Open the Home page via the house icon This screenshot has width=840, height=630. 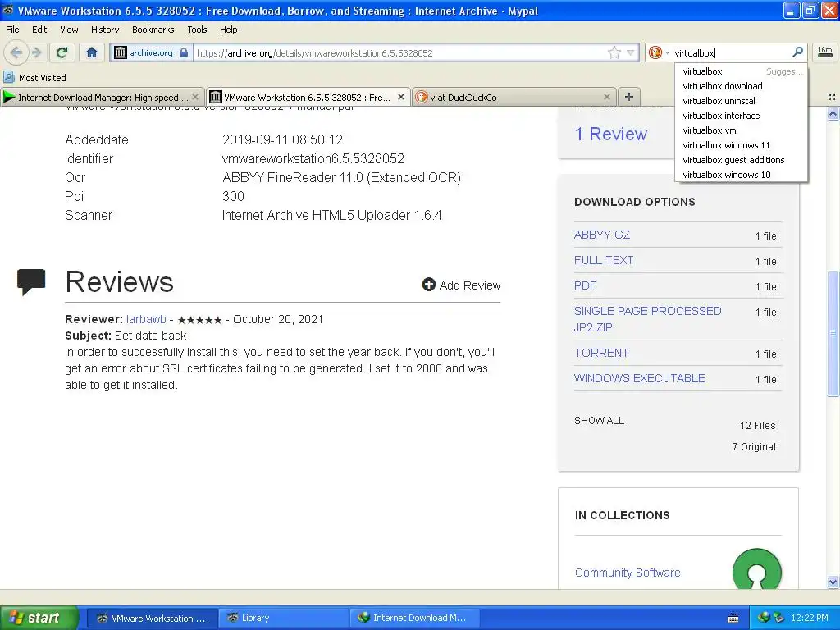(92, 52)
